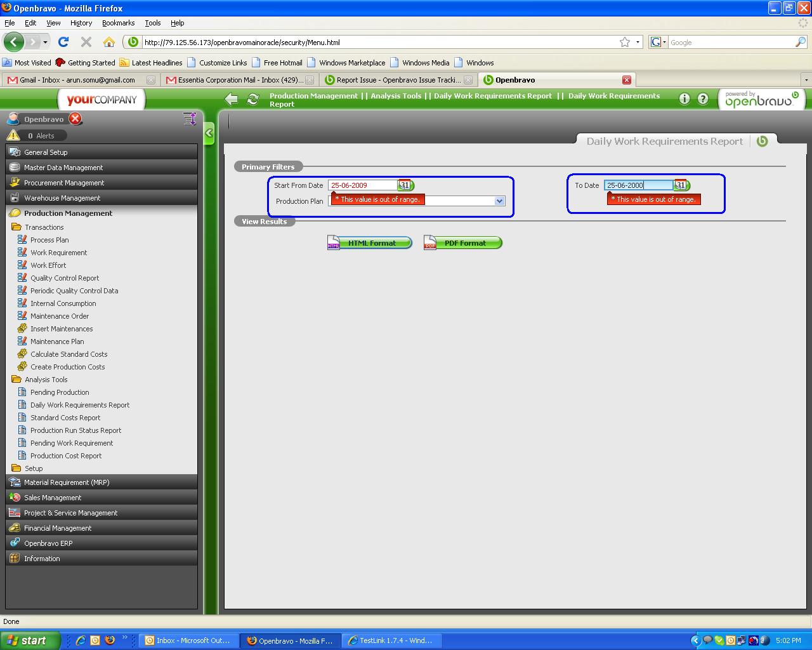
Task: Open Free Hotmail bookmark
Action: tap(277, 63)
